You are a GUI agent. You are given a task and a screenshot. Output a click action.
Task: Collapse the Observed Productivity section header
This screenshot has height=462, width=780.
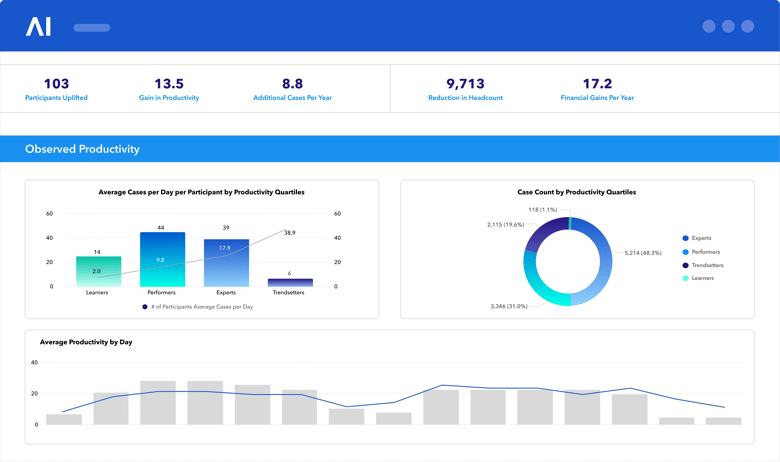[83, 149]
